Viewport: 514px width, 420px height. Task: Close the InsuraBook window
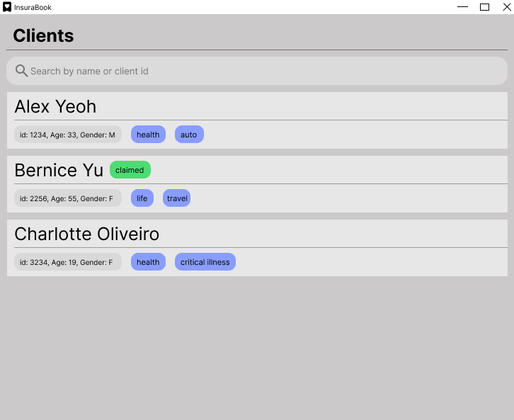pos(507,7)
